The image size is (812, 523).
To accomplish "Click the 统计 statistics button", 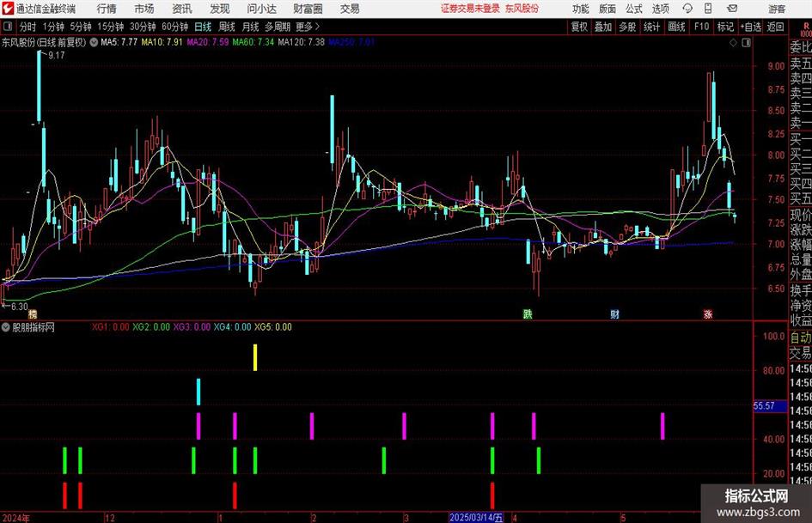I will tap(651, 27).
